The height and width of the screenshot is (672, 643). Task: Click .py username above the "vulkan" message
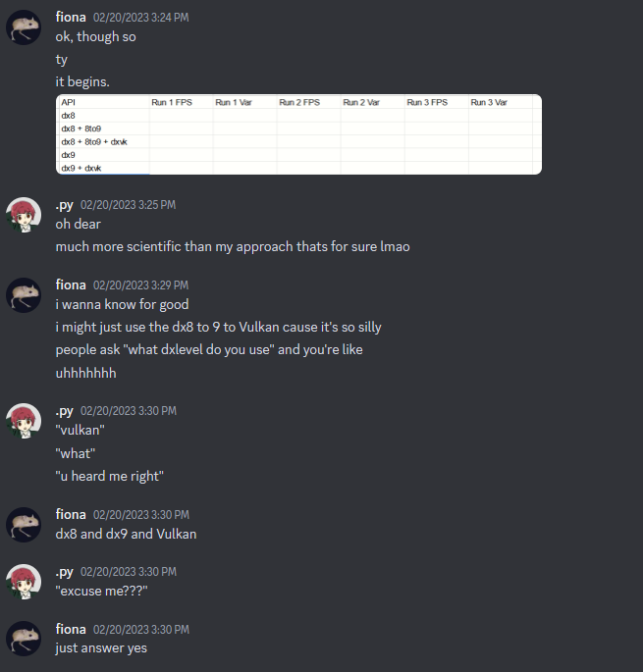point(65,411)
